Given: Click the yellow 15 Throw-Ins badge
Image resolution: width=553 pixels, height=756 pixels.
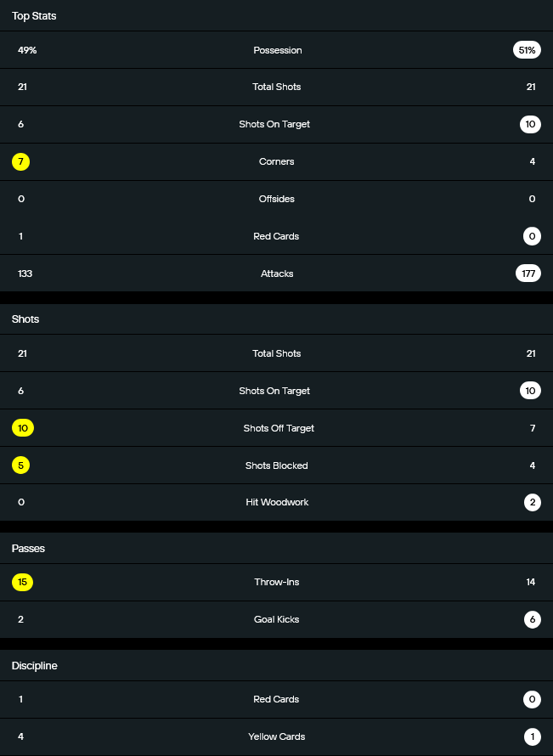Looking at the screenshot, I should point(23,582).
